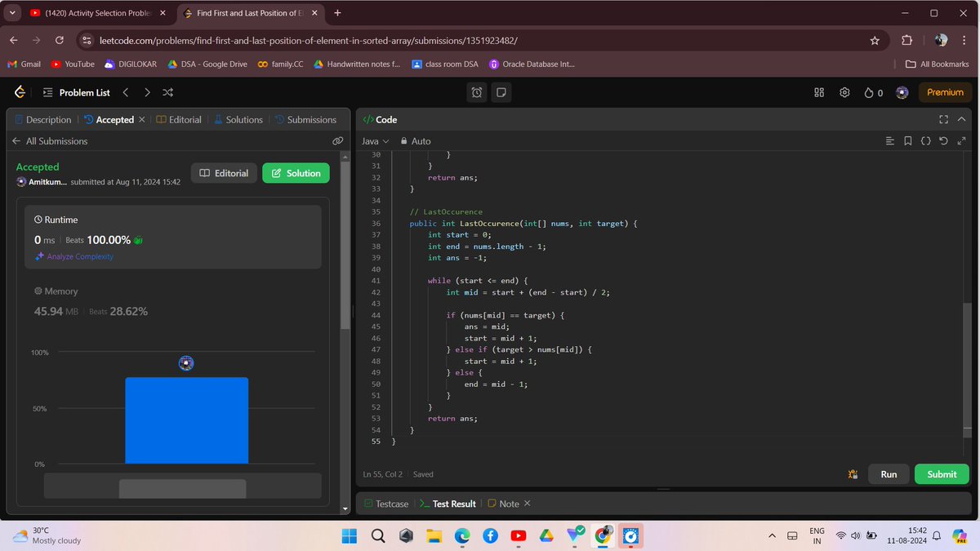Open the class room DSA bookmark
Screen dimensions: 980x551
445,64
